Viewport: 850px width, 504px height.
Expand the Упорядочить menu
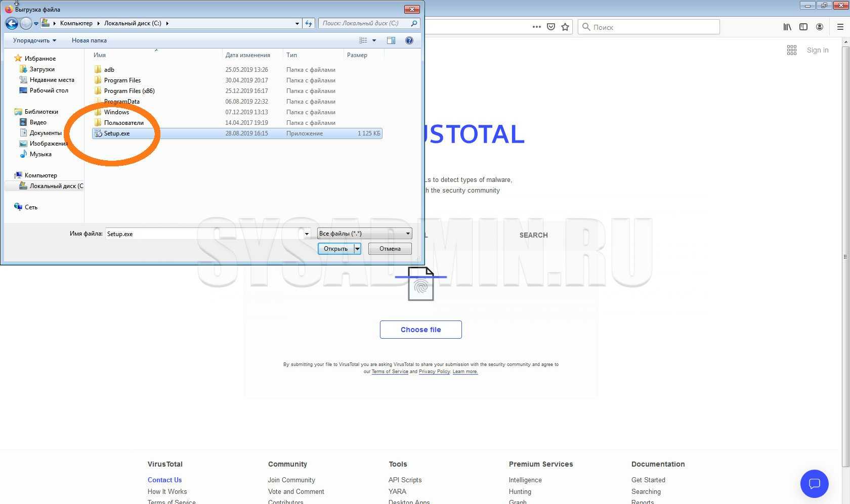[x=34, y=40]
